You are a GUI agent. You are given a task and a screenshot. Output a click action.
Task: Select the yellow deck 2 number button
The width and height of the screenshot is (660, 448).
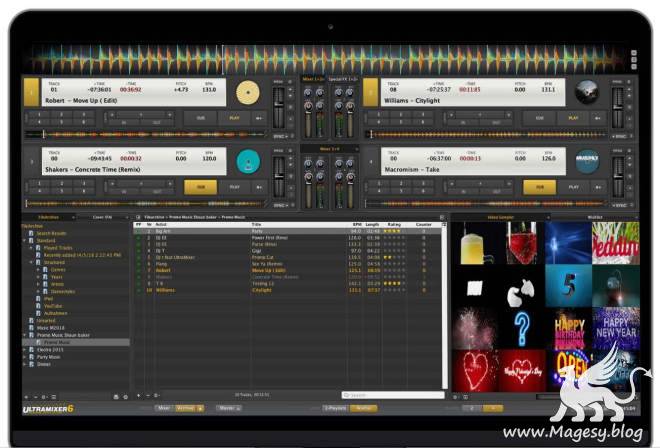tap(370, 92)
